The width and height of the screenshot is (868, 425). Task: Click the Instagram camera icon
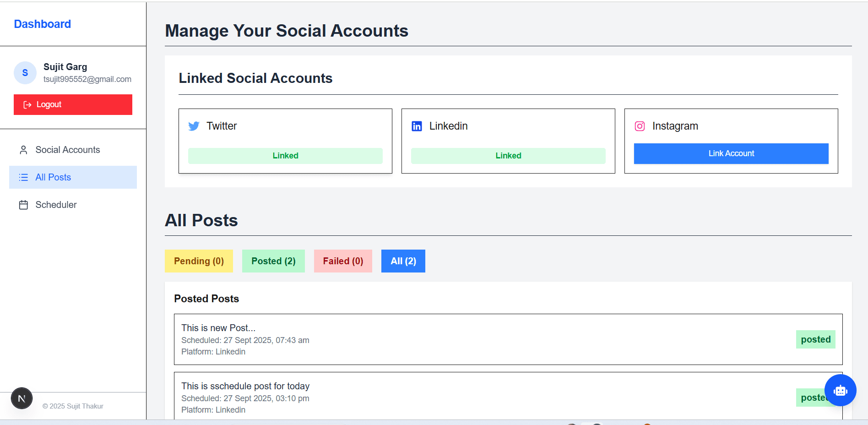click(640, 126)
